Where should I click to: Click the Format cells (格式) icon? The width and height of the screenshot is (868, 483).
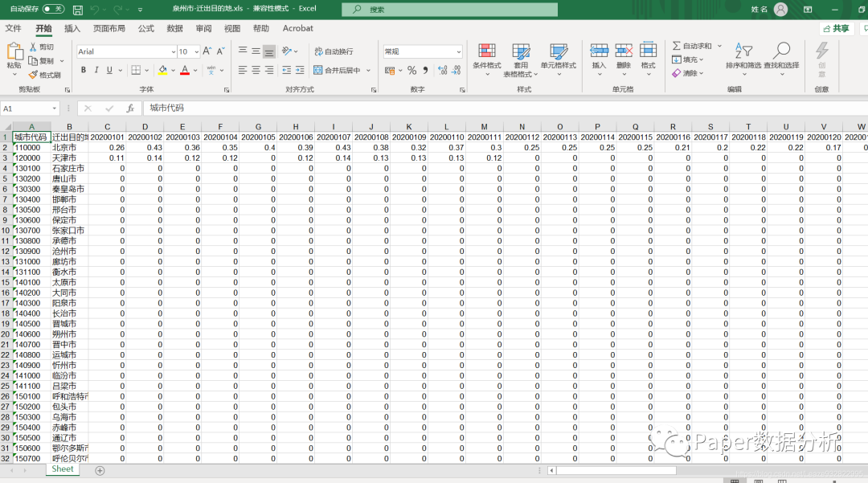coord(649,51)
